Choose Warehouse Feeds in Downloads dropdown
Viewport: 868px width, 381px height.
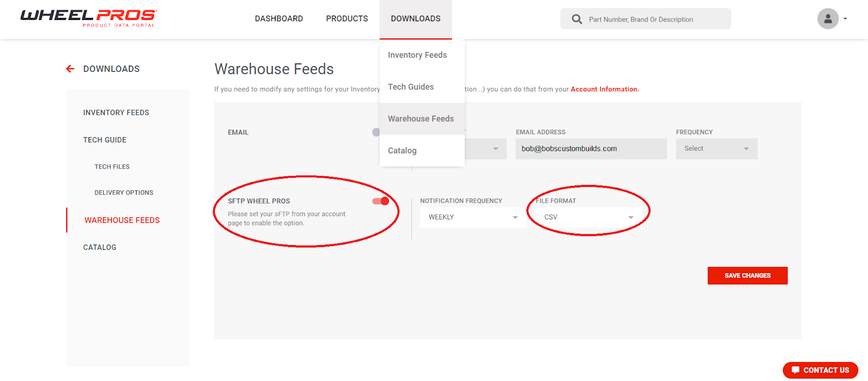tap(422, 119)
